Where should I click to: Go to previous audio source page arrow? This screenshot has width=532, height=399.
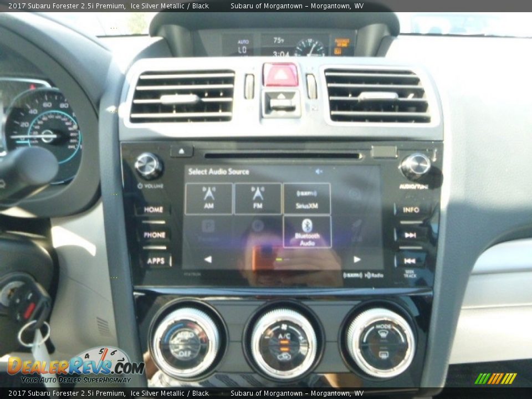point(208,259)
